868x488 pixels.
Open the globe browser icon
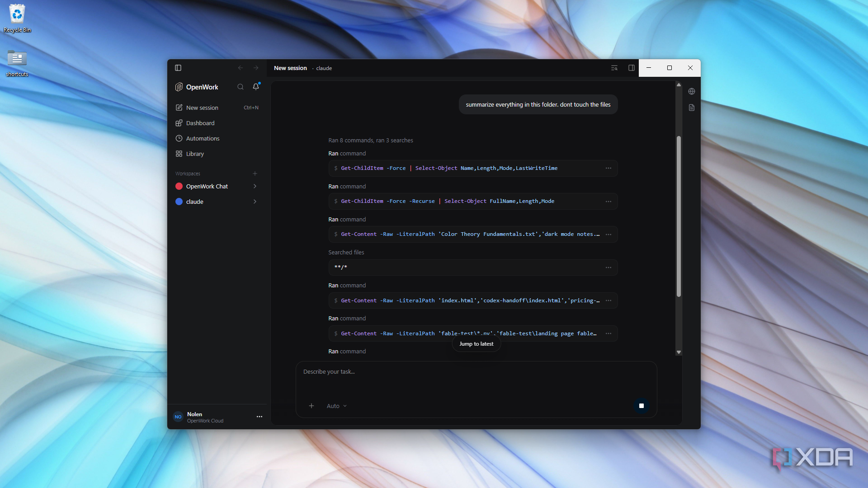pos(692,91)
